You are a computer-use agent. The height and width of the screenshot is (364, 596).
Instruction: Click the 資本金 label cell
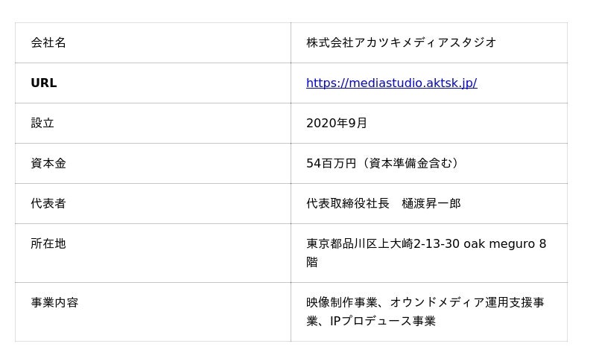(48, 164)
